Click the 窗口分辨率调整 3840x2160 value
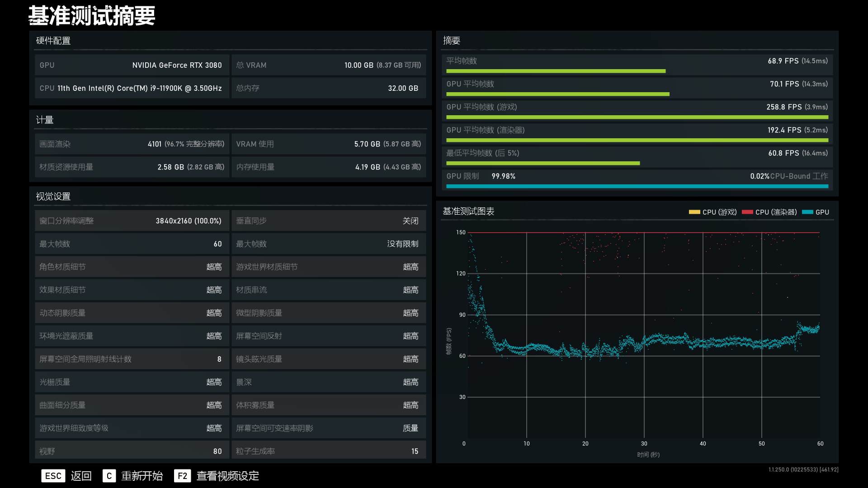The width and height of the screenshot is (868, 488). pos(188,221)
